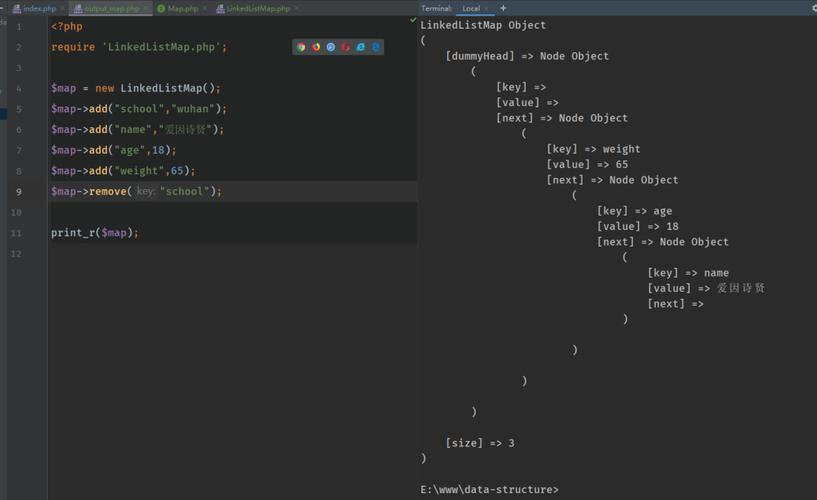Open preview in Chrome browser icon
Image resolution: width=817 pixels, height=500 pixels.
(301, 47)
